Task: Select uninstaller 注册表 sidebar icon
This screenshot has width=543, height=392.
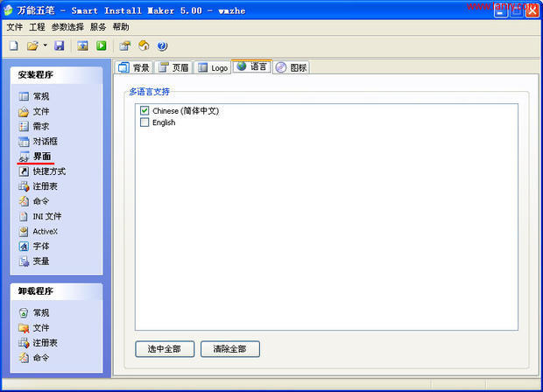Action: [x=24, y=342]
